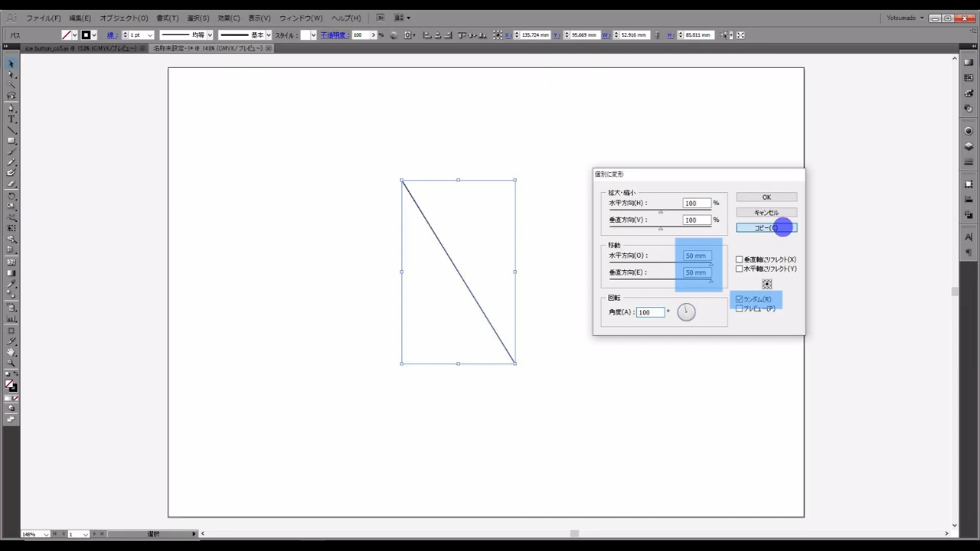Screen dimensions: 980x551
Task: Open the stroke weight dropdown
Action: [150, 35]
